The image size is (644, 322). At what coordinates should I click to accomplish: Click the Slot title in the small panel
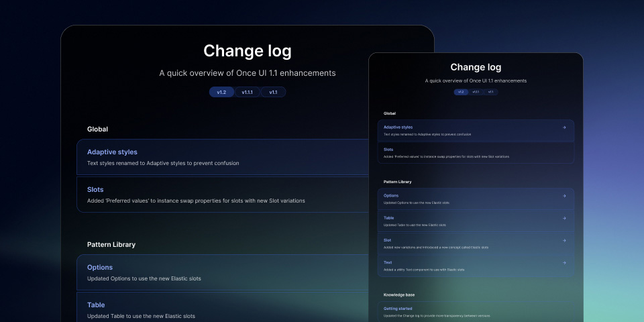pos(387,240)
